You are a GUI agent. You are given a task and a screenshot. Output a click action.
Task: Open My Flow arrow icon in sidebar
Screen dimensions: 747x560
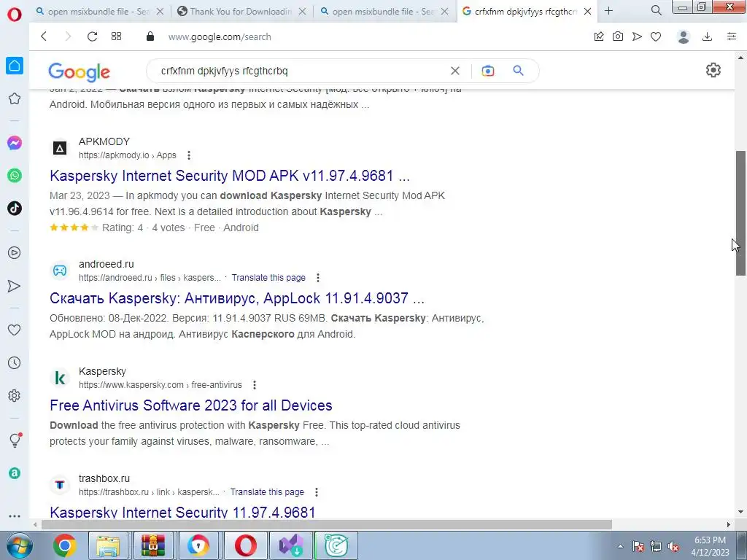click(x=15, y=286)
